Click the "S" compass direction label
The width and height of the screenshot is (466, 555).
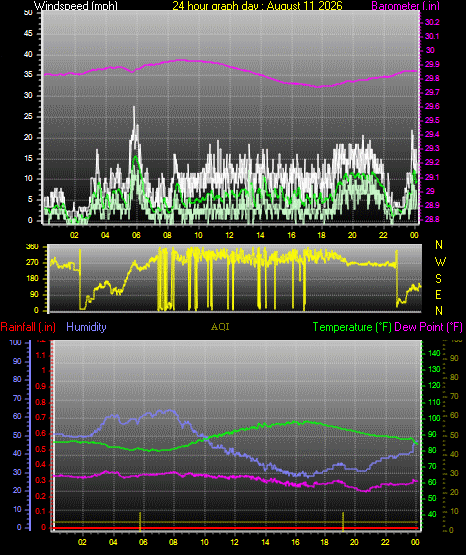coord(438,279)
